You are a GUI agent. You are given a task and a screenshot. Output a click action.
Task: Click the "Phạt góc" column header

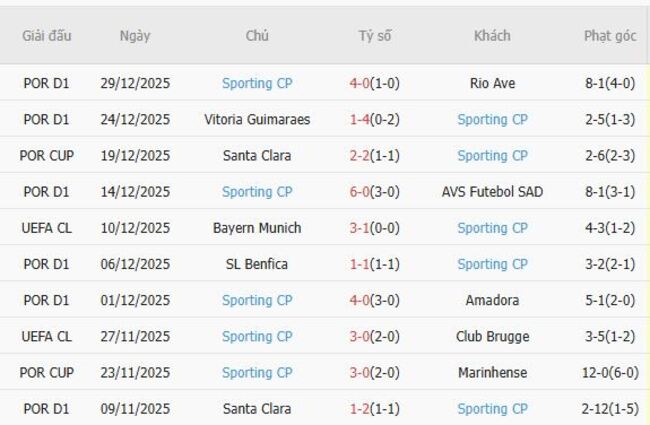click(610, 36)
